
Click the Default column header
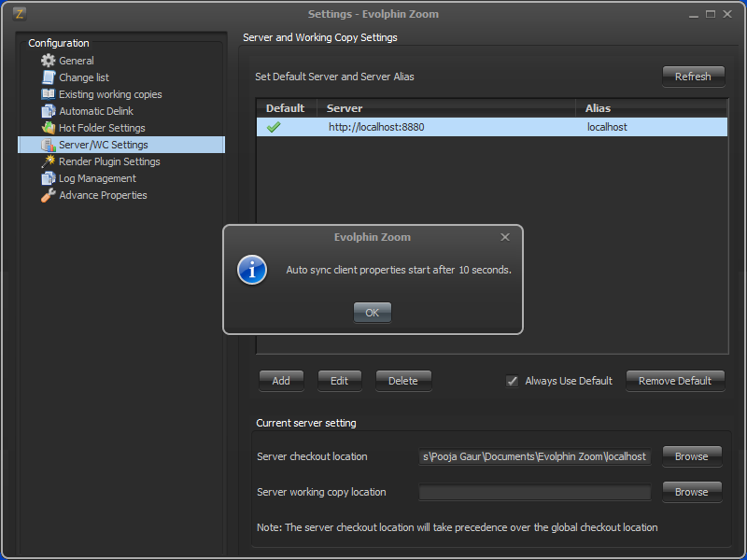coord(287,108)
